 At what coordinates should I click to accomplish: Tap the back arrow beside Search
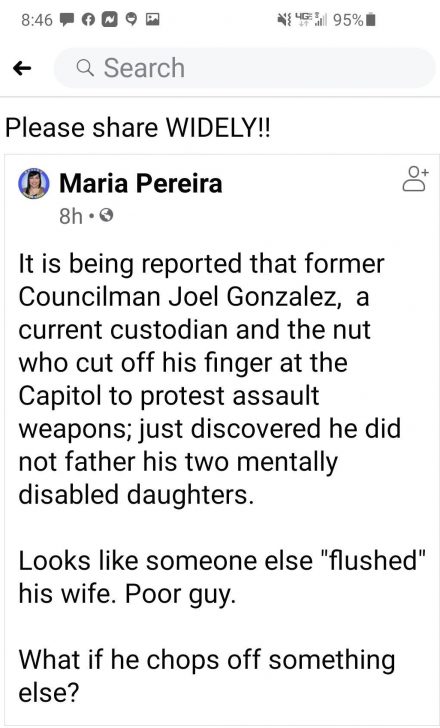[x=22, y=69]
